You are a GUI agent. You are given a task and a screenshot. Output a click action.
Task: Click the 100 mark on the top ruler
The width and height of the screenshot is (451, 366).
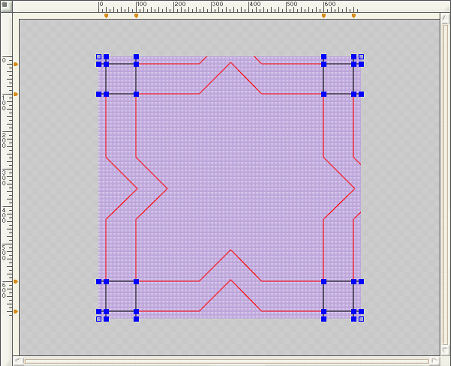(142, 4)
